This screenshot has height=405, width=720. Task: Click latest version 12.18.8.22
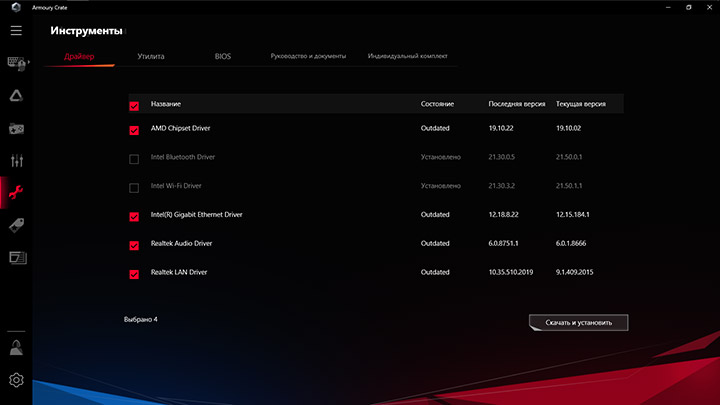(x=503, y=214)
